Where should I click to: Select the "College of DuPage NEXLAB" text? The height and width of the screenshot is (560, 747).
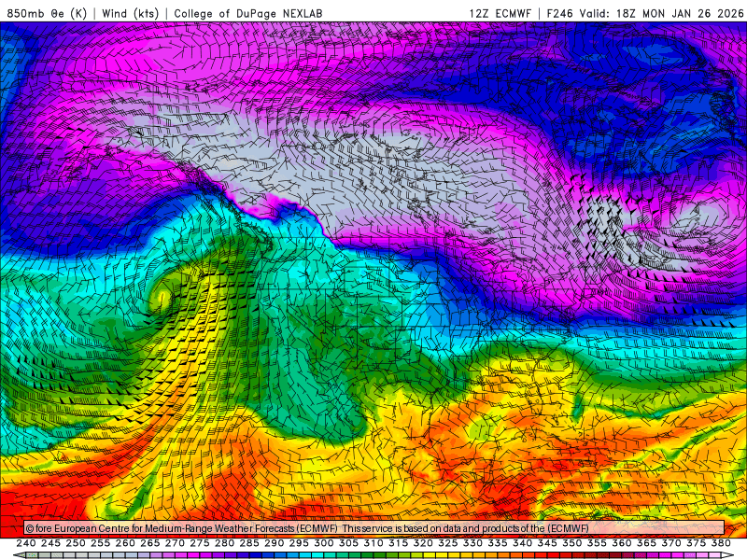(247, 13)
